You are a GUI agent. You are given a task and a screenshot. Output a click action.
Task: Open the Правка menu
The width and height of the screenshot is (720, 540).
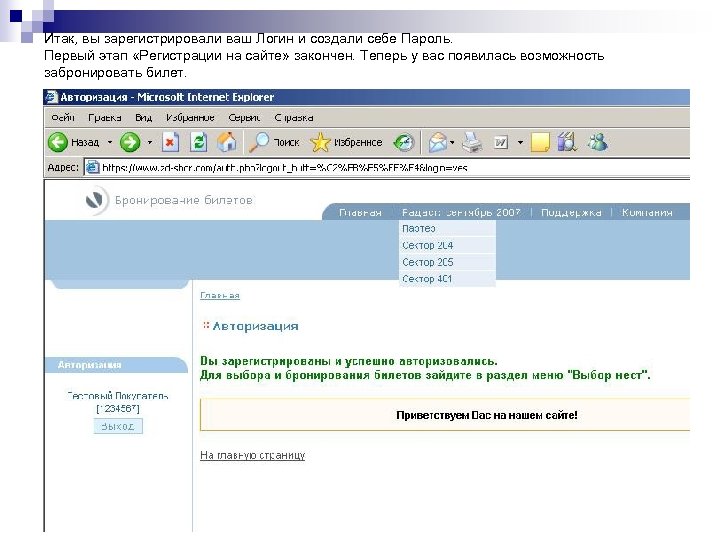[105, 118]
